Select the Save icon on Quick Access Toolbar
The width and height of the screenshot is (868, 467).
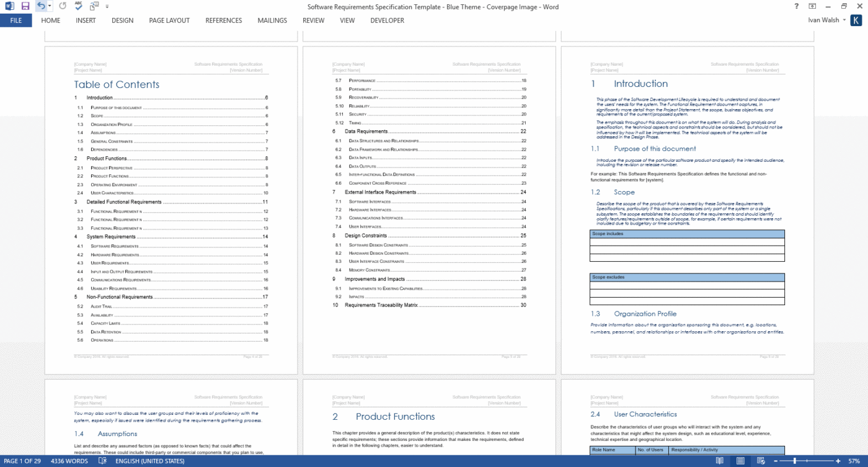[x=25, y=6]
